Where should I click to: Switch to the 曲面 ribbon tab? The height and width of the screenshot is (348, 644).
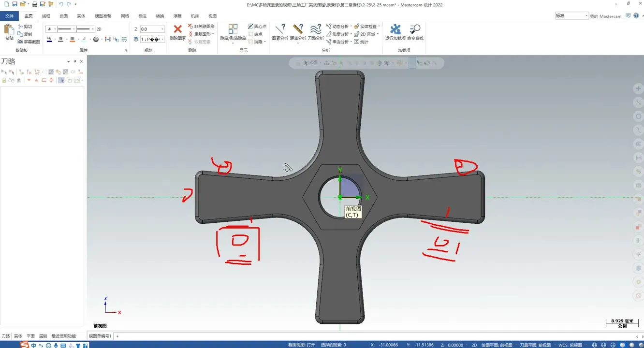pyautogui.click(x=64, y=16)
